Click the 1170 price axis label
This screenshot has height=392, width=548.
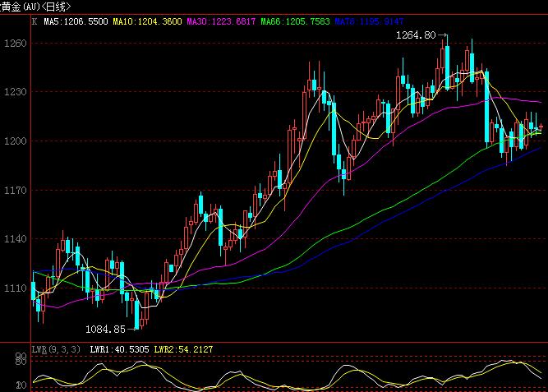click(x=14, y=191)
